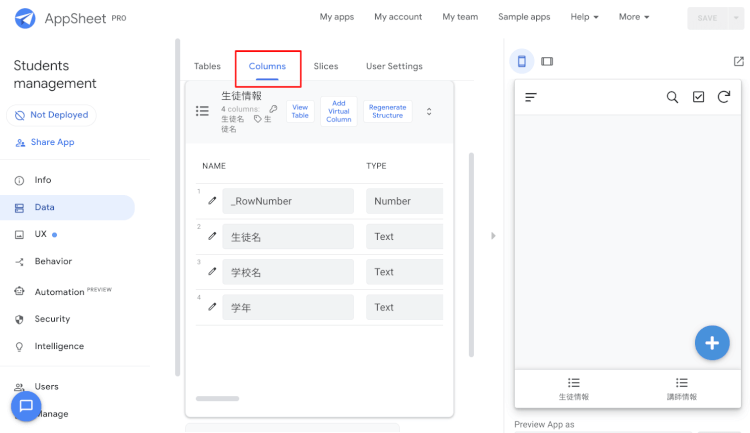Screen dimensions: 750x433
Task: Open the chat support bubble
Action: (26, 406)
